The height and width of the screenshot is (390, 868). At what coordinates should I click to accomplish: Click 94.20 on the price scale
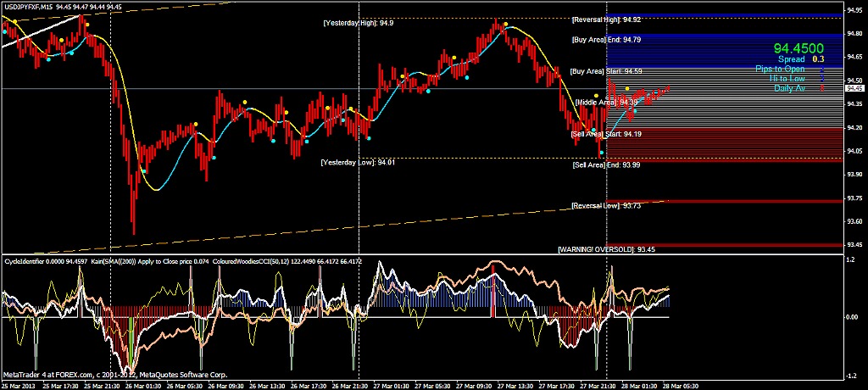coord(855,127)
